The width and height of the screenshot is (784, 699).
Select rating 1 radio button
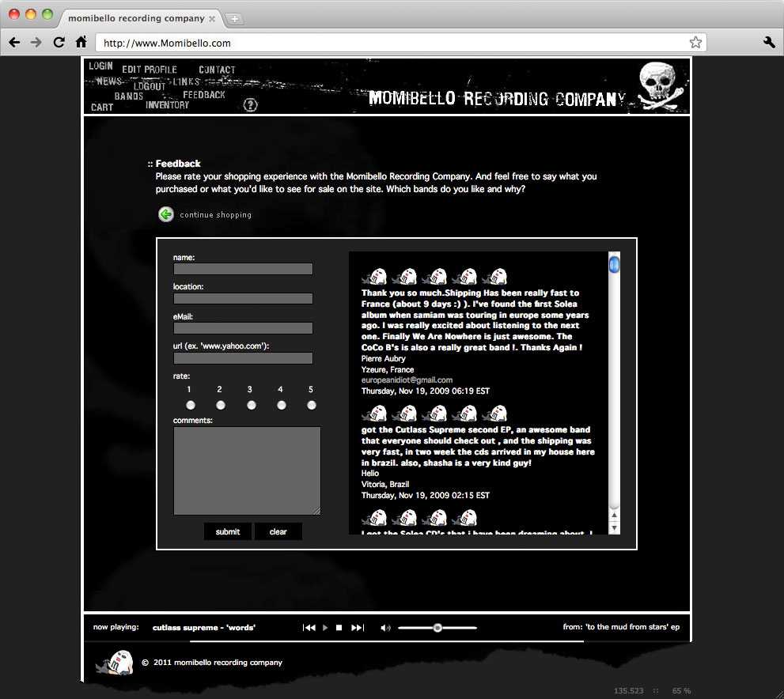coord(190,405)
